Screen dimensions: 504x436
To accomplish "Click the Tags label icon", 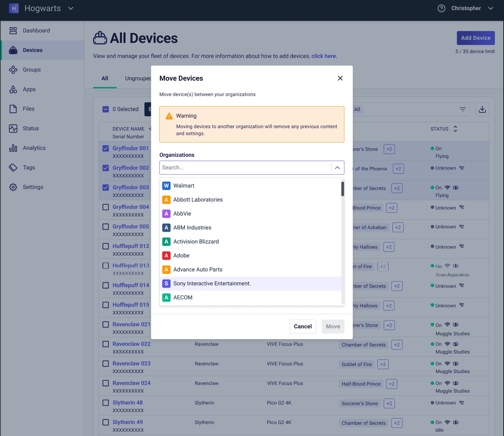I will pos(13,168).
